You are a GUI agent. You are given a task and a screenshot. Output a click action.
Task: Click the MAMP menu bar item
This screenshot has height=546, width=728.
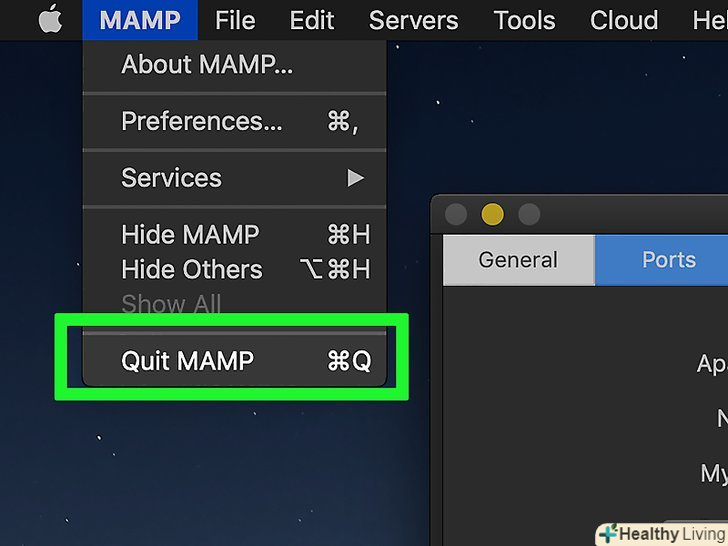click(x=140, y=20)
